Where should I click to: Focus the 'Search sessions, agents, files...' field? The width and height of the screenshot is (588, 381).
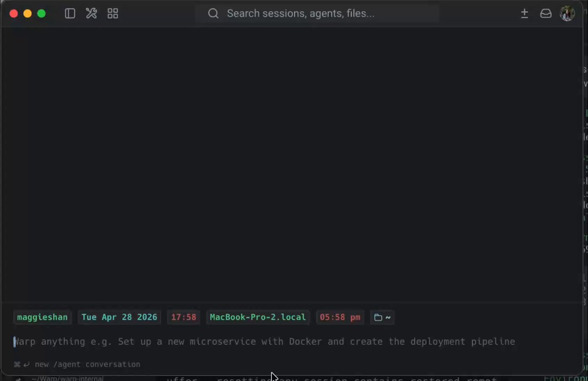click(x=317, y=14)
